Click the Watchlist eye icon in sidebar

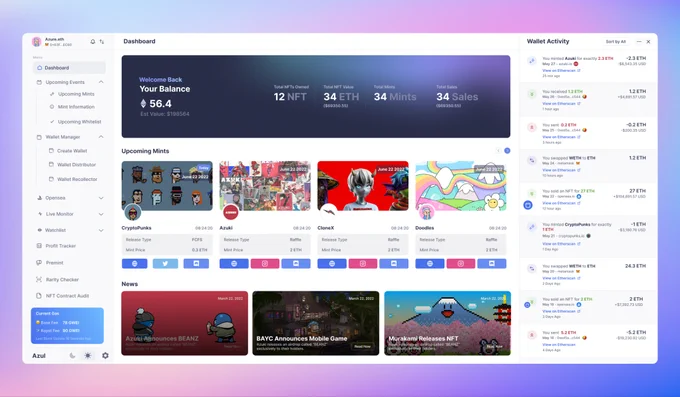[x=39, y=230]
